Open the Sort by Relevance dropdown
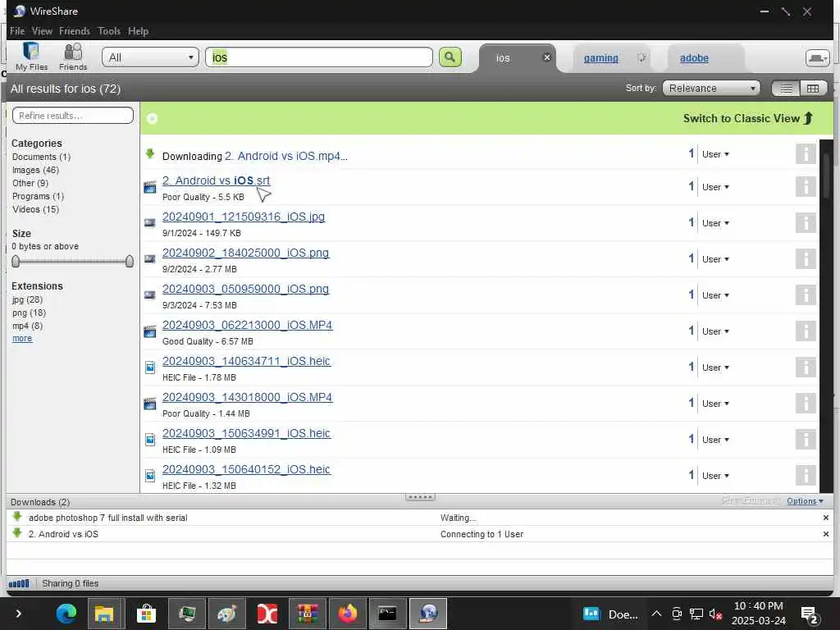Image resolution: width=840 pixels, height=630 pixels. click(x=711, y=89)
